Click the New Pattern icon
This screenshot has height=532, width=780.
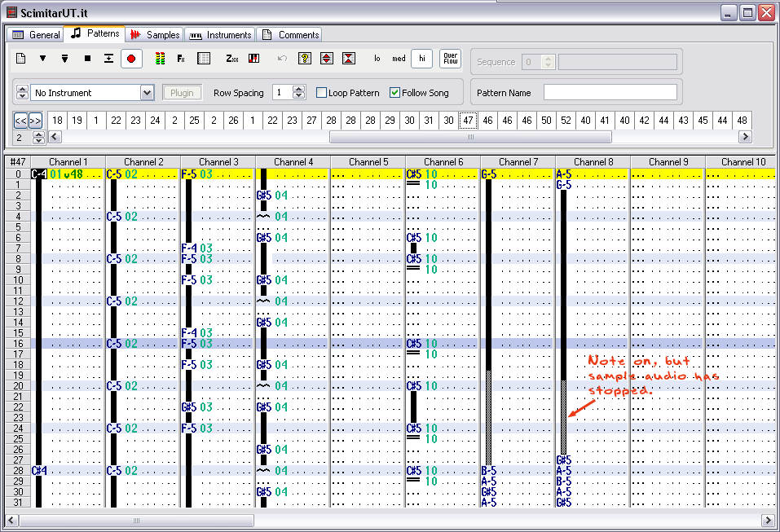22,59
